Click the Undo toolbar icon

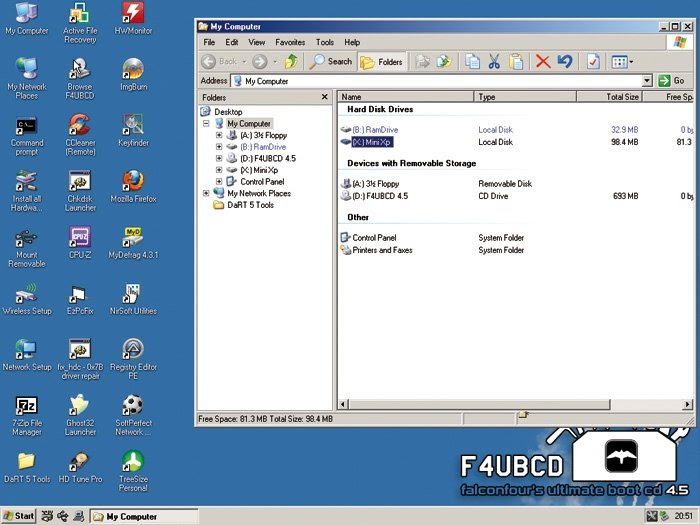[565, 62]
